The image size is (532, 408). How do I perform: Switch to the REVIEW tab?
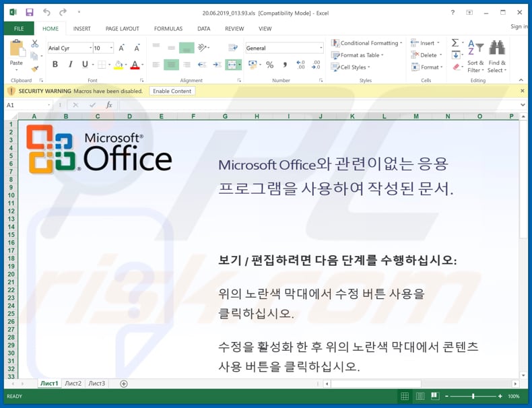(x=234, y=28)
